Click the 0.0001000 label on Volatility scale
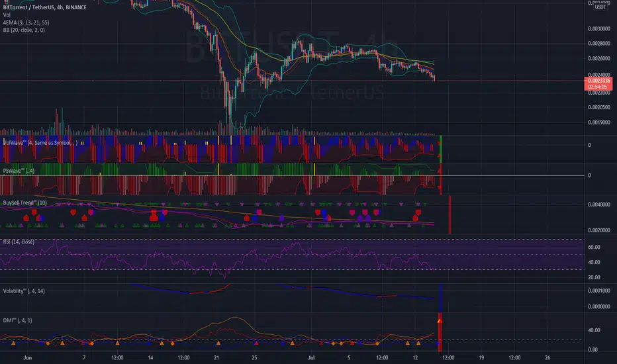Screen dimensions: 617x364 click(599, 291)
